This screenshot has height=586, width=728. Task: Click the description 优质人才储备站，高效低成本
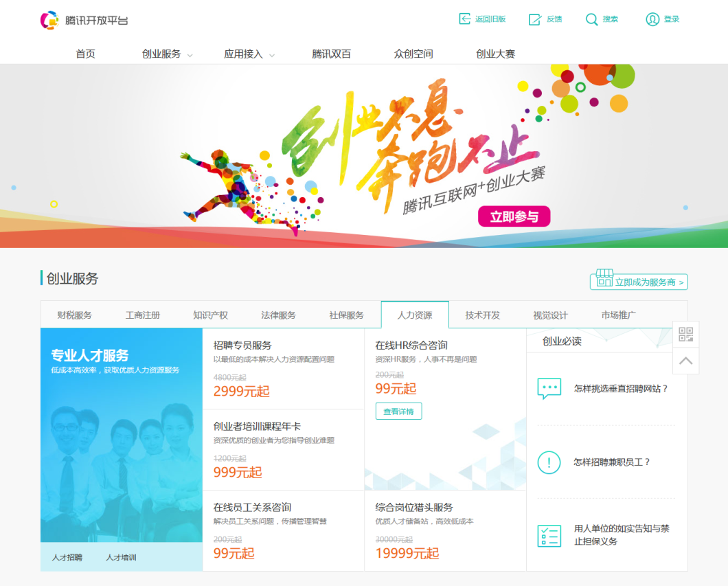(x=424, y=521)
